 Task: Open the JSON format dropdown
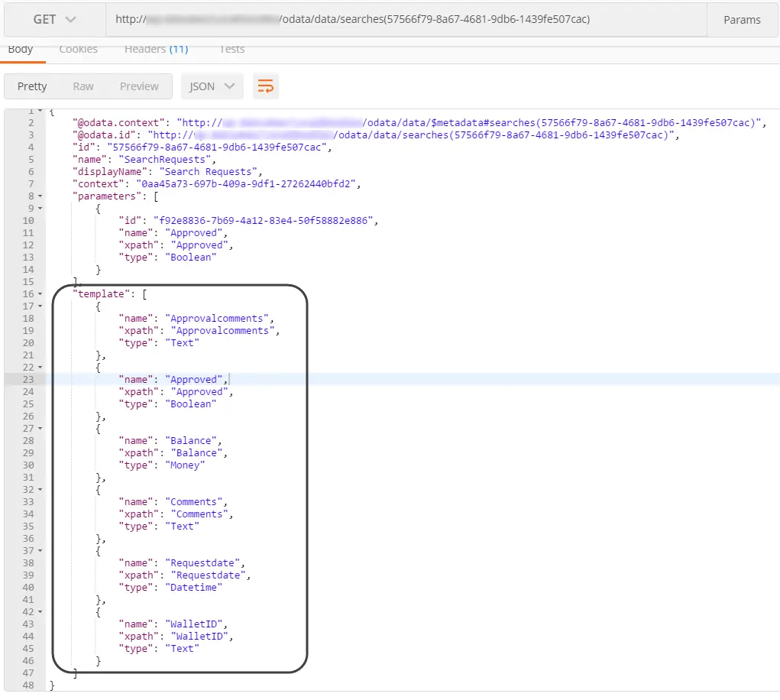tap(212, 86)
